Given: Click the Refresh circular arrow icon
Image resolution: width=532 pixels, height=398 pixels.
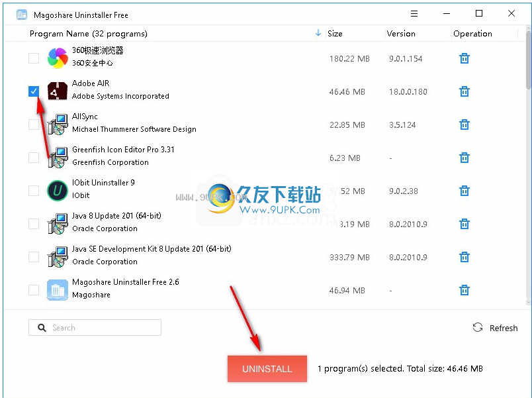Looking at the screenshot, I should pos(478,327).
